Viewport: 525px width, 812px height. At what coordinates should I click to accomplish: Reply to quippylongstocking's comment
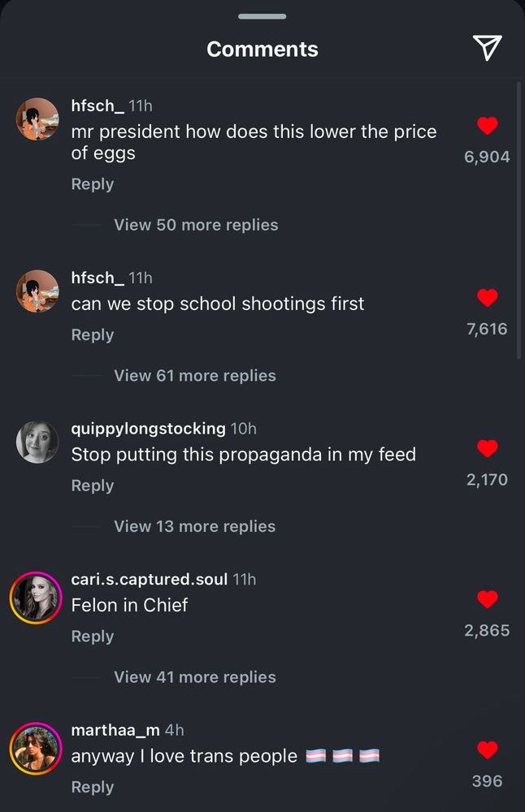93,486
